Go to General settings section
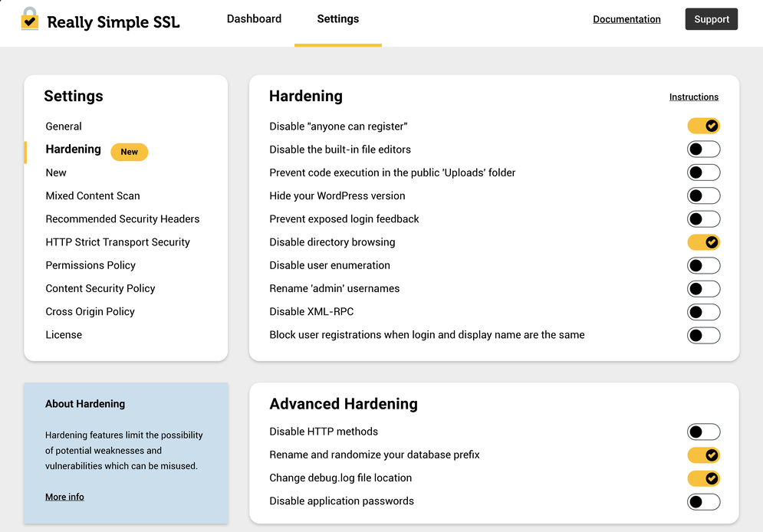 (64, 126)
